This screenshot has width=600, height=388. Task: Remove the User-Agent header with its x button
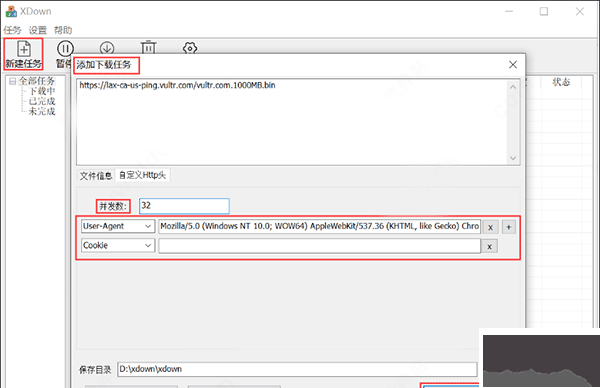(x=490, y=227)
